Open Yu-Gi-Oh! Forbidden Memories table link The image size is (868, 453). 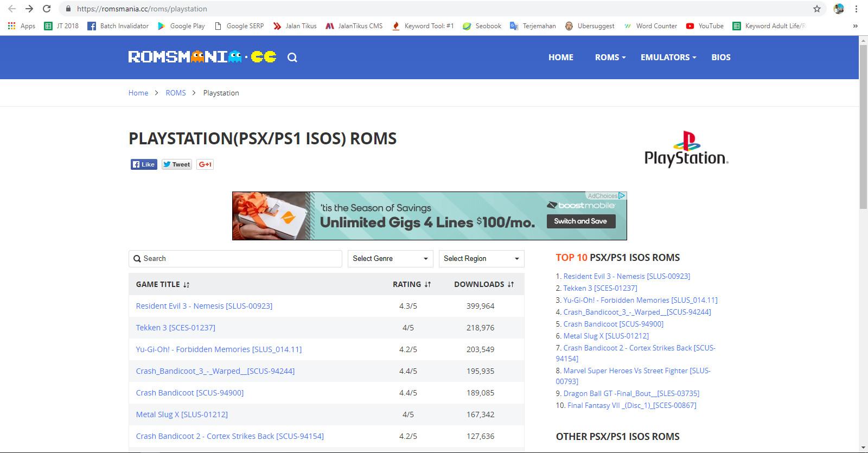[219, 349]
